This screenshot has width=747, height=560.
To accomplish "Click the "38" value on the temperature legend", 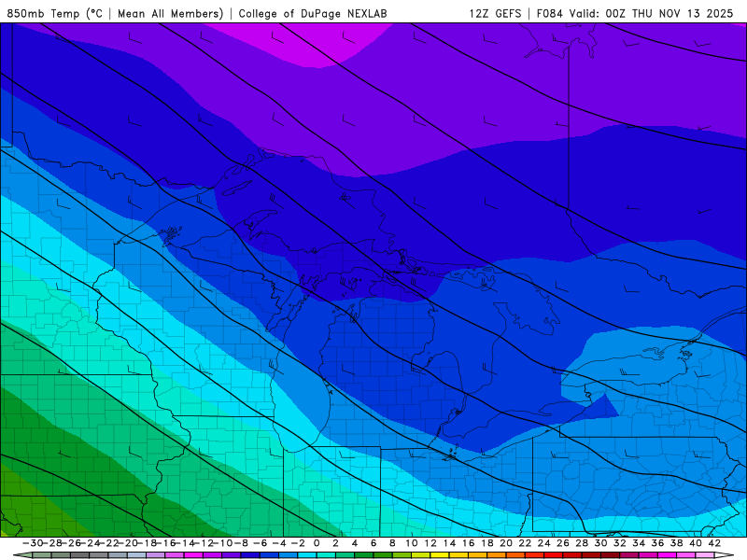I will (x=676, y=543).
